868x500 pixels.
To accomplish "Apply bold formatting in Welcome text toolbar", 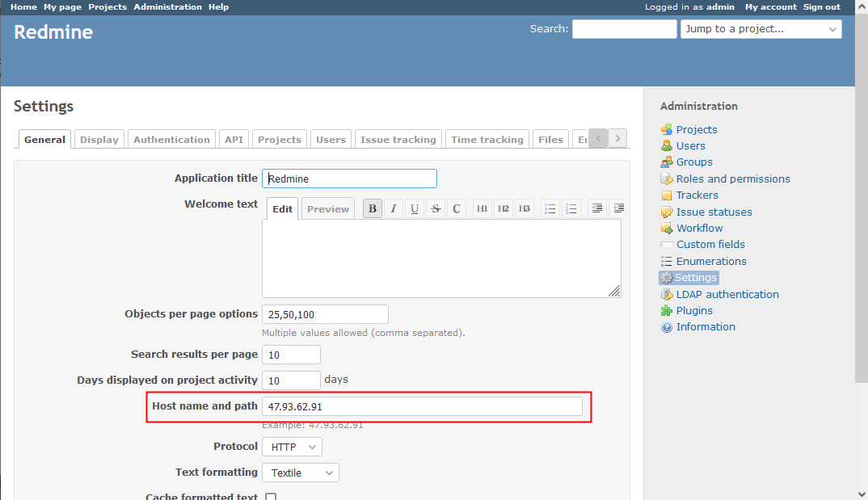I will tap(373, 208).
